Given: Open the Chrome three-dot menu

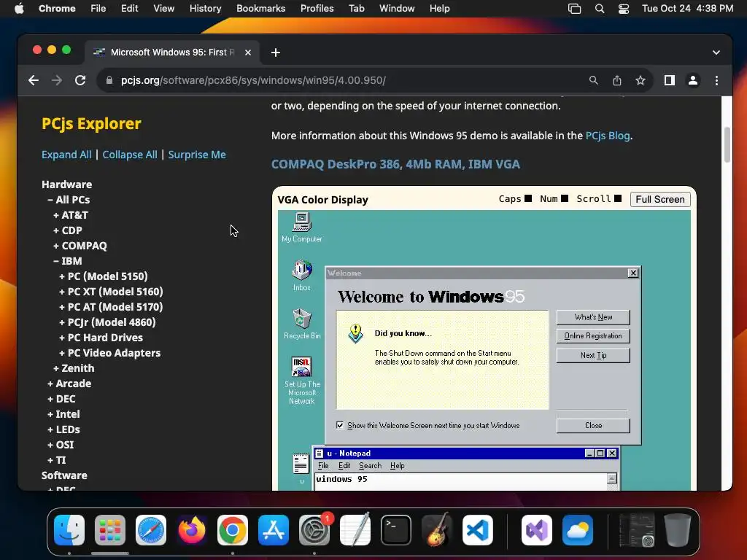Looking at the screenshot, I should [716, 80].
